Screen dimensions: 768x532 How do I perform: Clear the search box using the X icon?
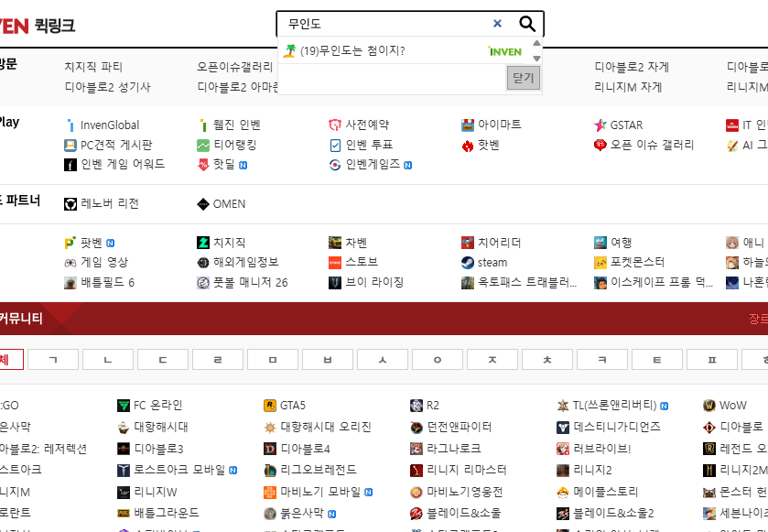tap(497, 23)
